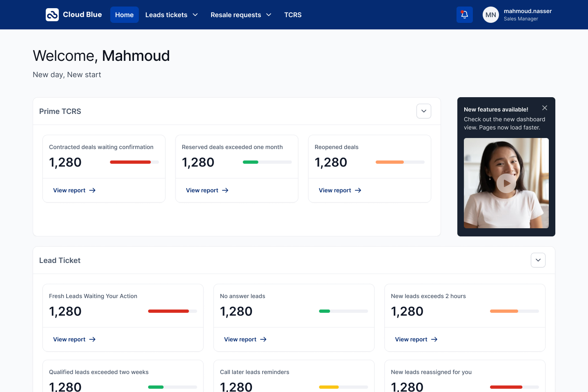588x392 pixels.
Task: Click the red progress bar in Contracted deals card
Action: (134, 162)
